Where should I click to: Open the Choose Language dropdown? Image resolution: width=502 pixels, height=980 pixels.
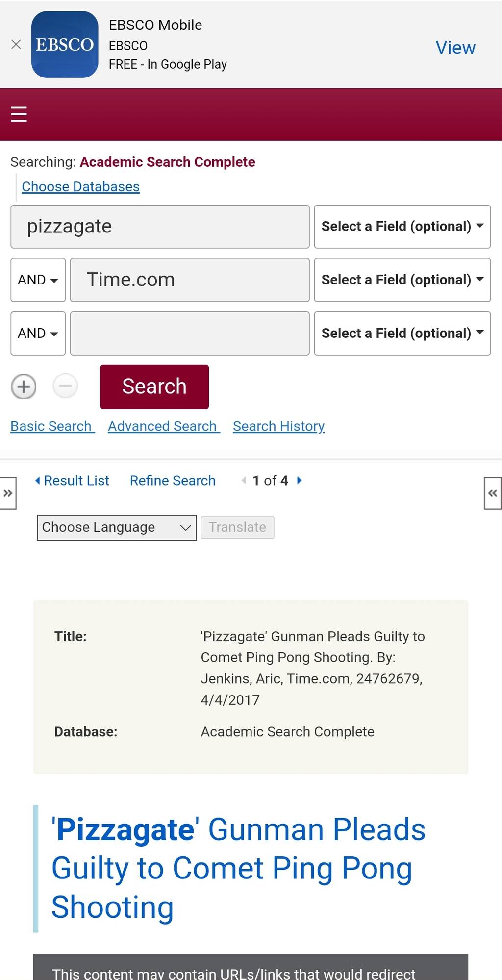(117, 527)
